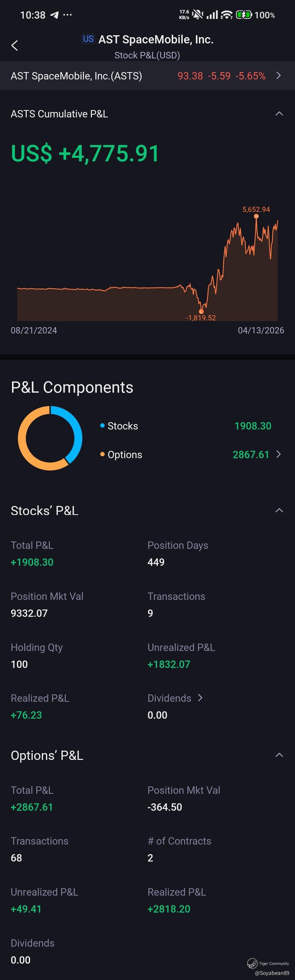Tap the Tiger Community logo
Viewport: 295px width, 980px height.
tap(252, 963)
